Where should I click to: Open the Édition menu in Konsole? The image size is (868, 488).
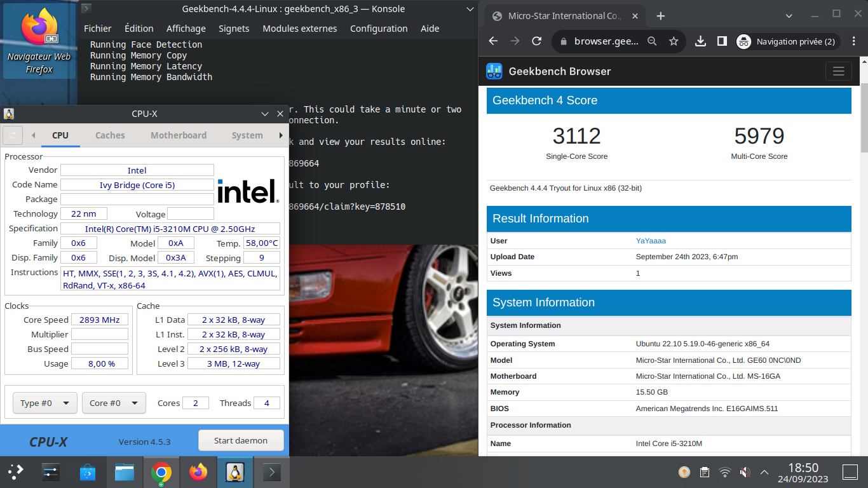(x=139, y=29)
